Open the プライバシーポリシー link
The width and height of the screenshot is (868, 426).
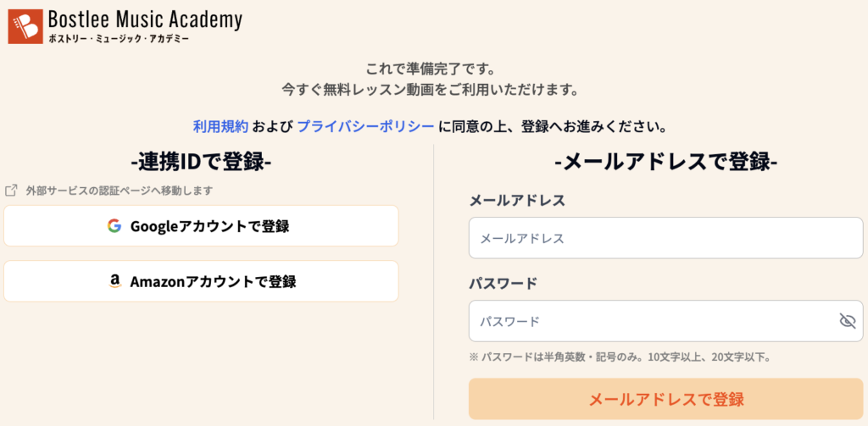[x=366, y=127]
